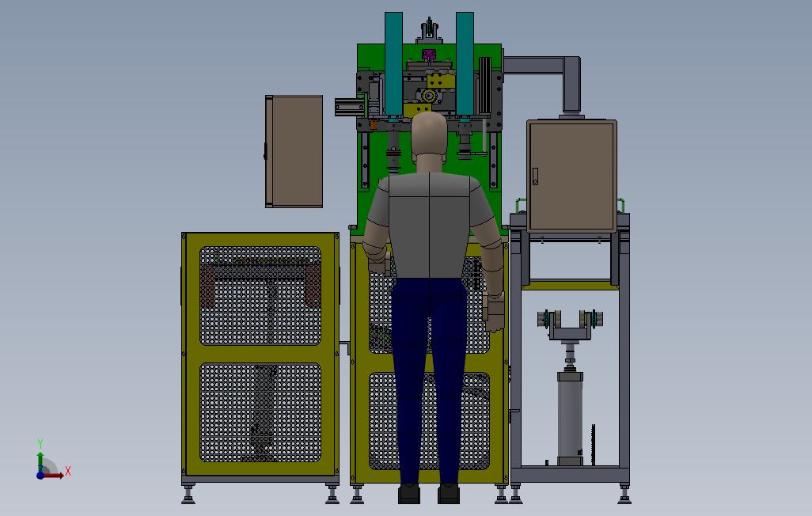Select the mannequin's right hand
The width and height of the screenshot is (812, 516).
[494, 313]
